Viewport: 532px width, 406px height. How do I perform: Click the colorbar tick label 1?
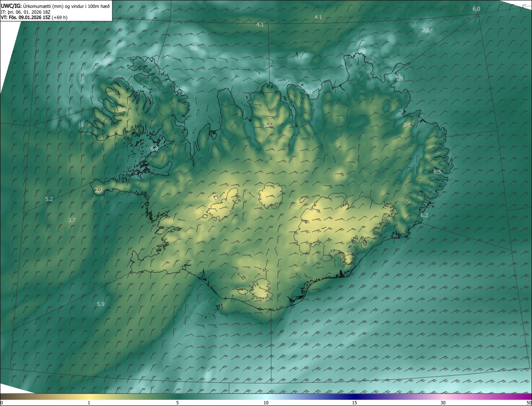[x=89, y=403]
